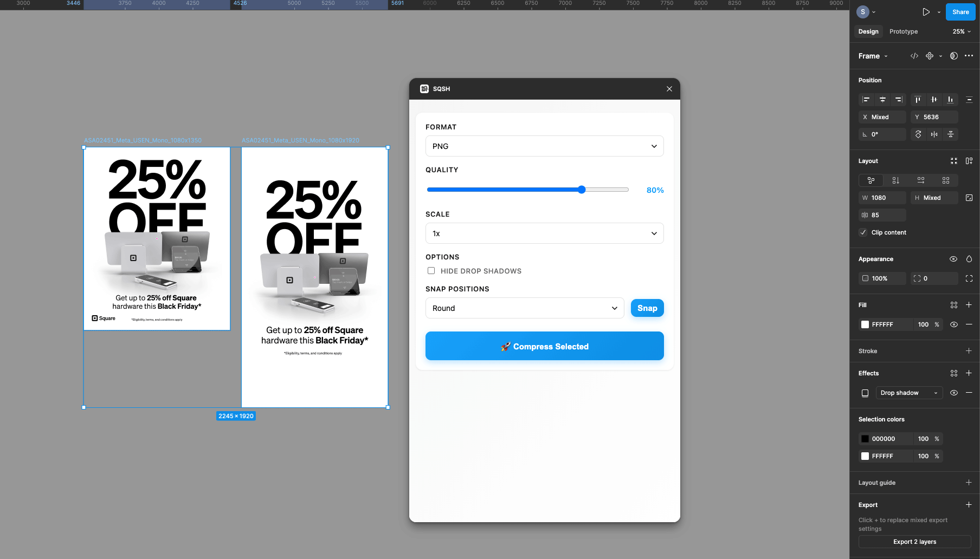Click Export 2 layers button
Screen dimensions: 980x559
coord(914,542)
